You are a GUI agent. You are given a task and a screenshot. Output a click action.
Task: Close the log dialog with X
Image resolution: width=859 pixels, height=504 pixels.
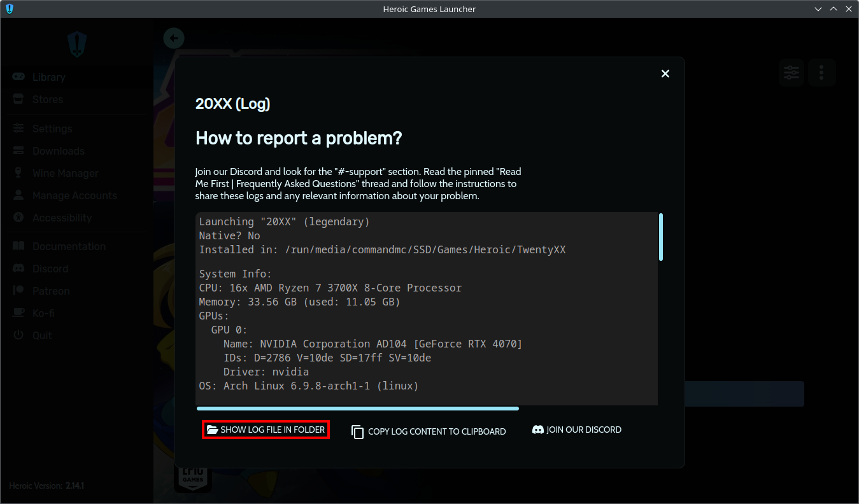665,74
